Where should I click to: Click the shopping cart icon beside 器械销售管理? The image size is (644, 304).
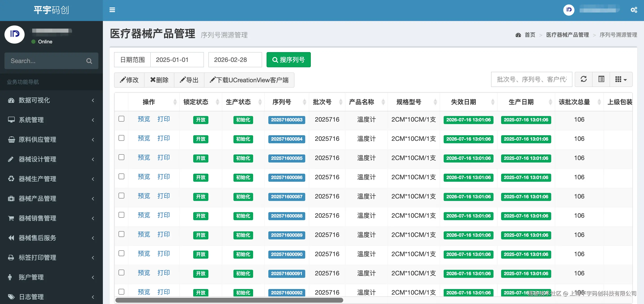coord(11,218)
